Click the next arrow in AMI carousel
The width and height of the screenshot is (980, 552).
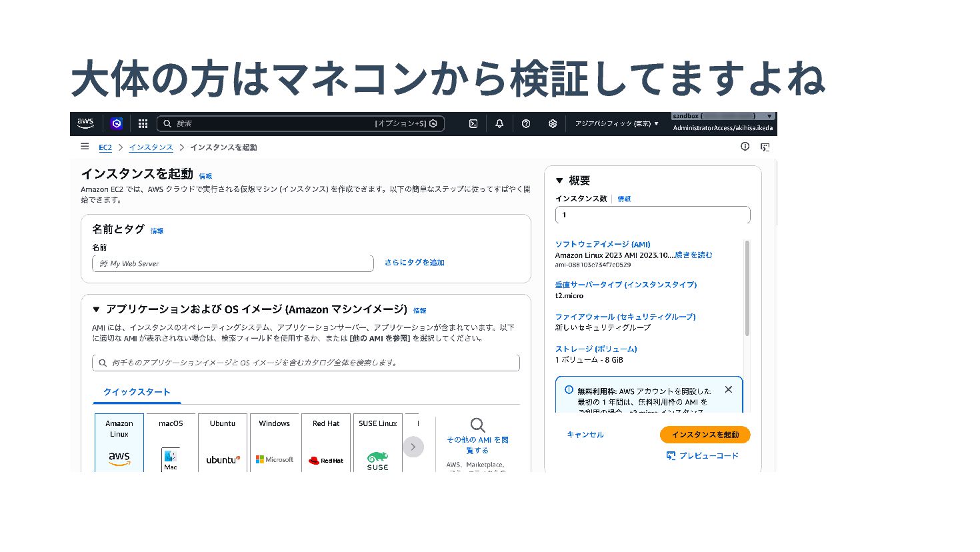pos(413,447)
